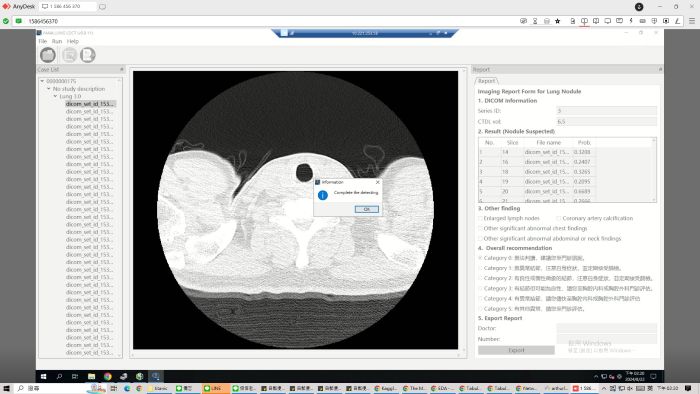Collapse the 0000000175 case tree node
The height and width of the screenshot is (394, 700).
click(42, 81)
